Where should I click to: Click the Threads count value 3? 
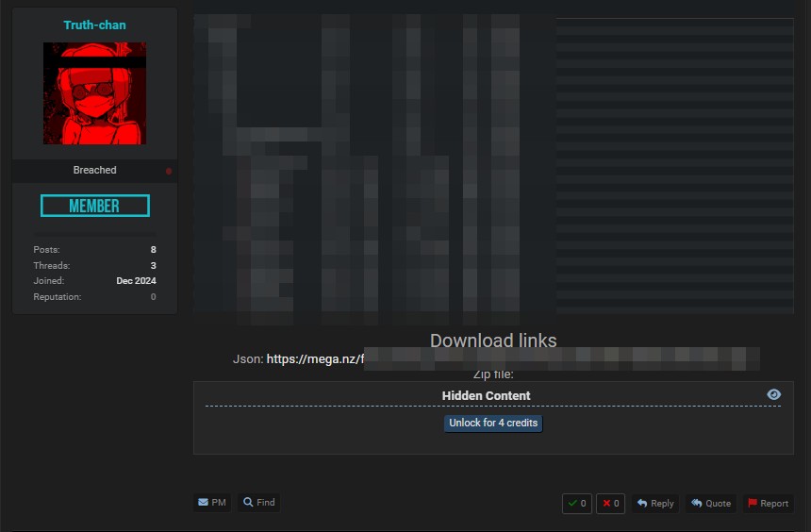pos(153,266)
